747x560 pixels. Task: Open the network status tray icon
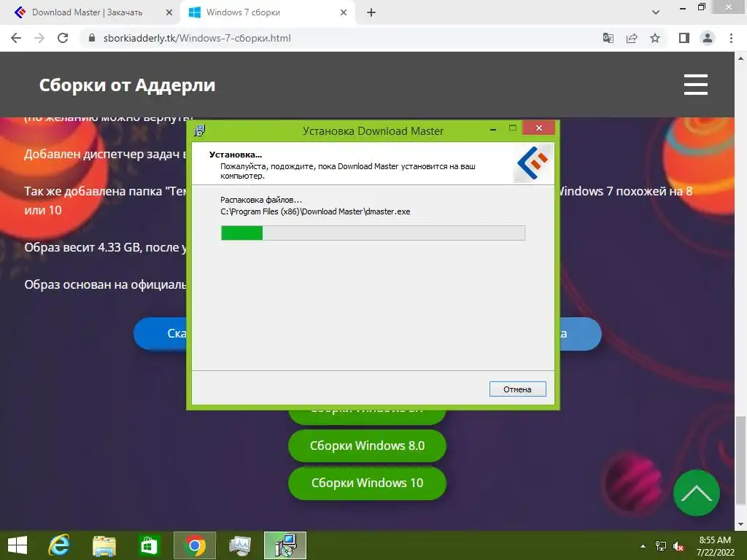661,546
